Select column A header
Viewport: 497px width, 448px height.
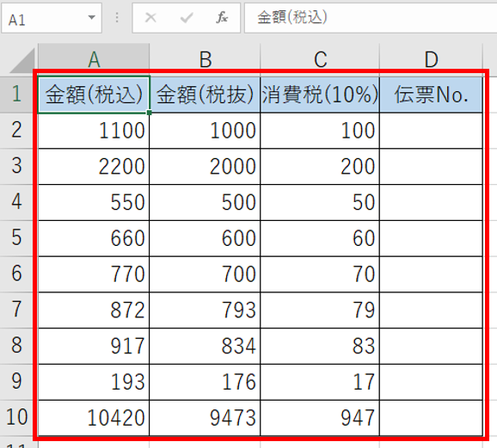coord(94,59)
